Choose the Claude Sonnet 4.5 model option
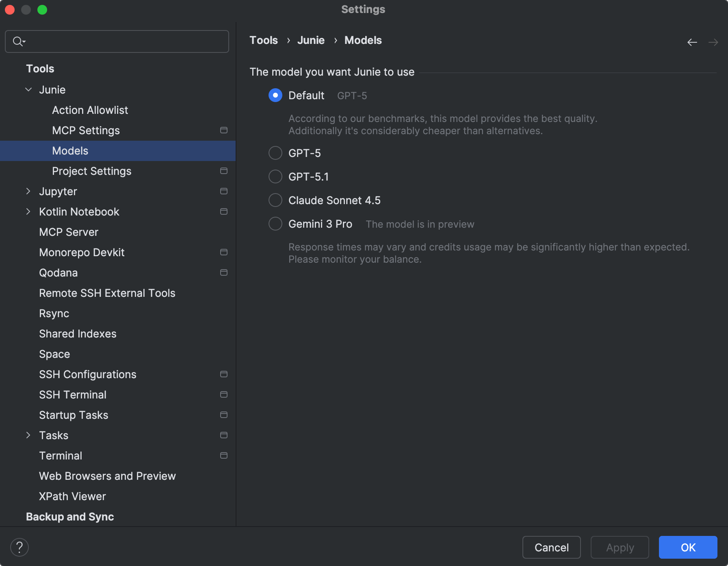The image size is (728, 566). (275, 200)
